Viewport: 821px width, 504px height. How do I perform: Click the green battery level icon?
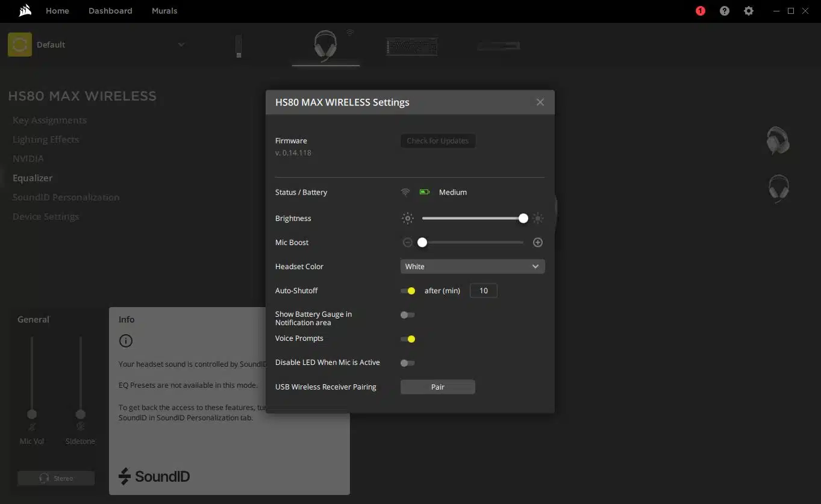[x=425, y=192]
